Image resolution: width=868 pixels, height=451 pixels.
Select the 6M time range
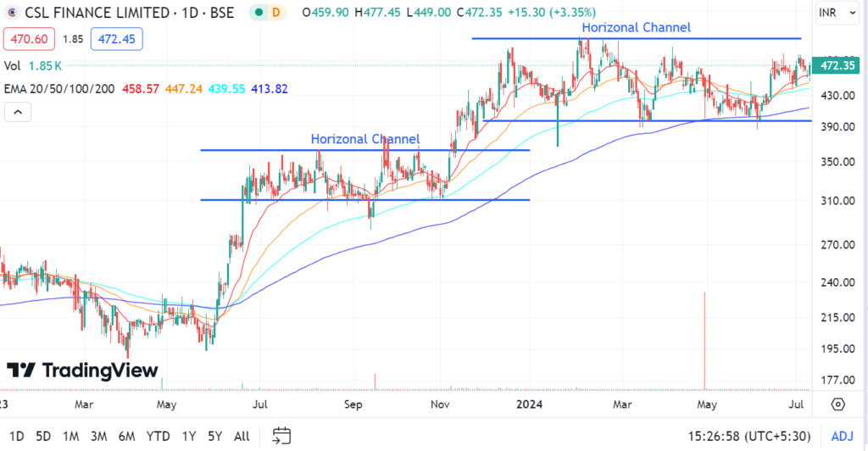(x=127, y=436)
